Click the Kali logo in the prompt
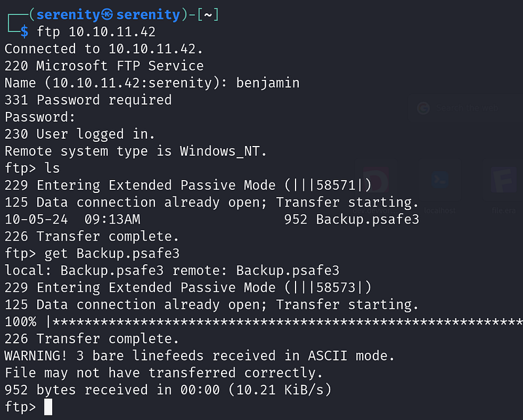This screenshot has height=420, width=523. (107, 14)
